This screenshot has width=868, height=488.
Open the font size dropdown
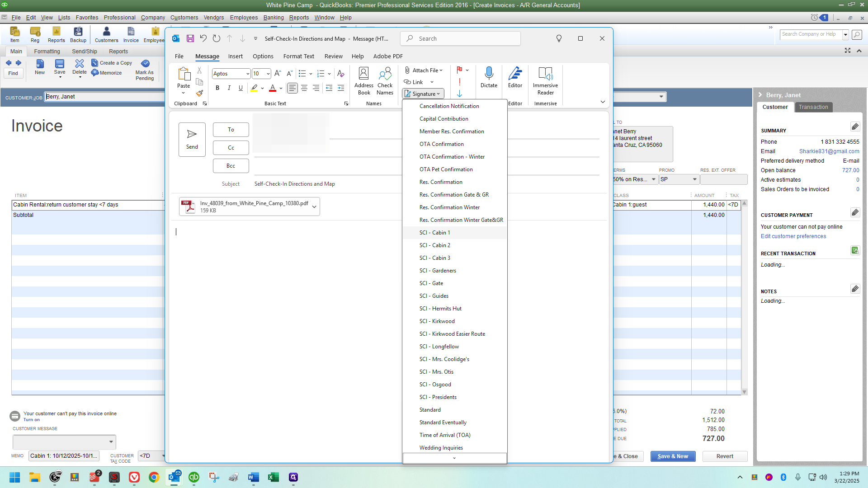coord(268,74)
